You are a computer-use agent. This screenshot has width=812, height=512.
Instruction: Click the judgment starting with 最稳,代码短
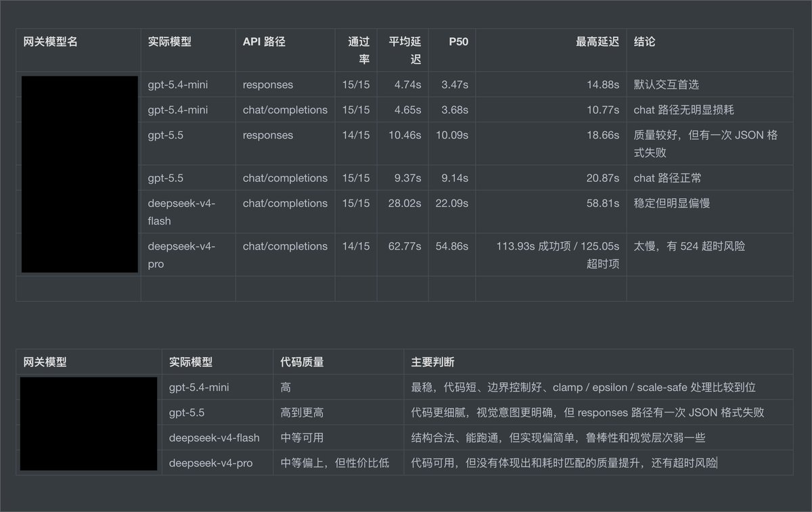(583, 388)
